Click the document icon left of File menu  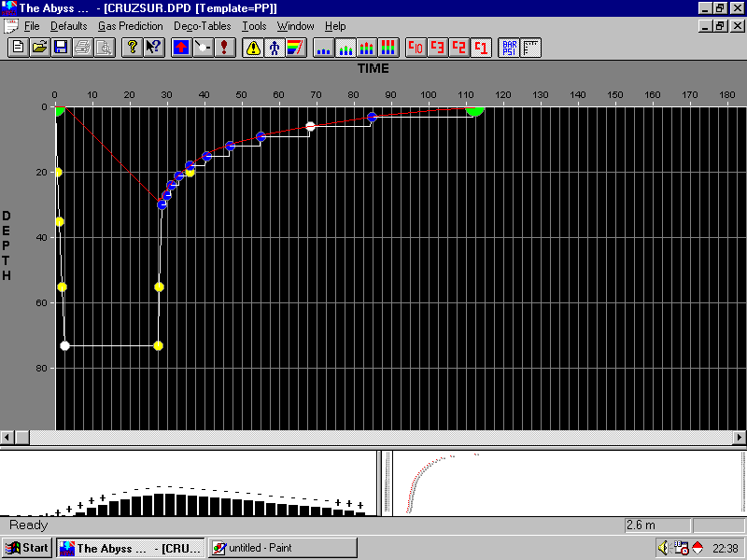[10, 26]
